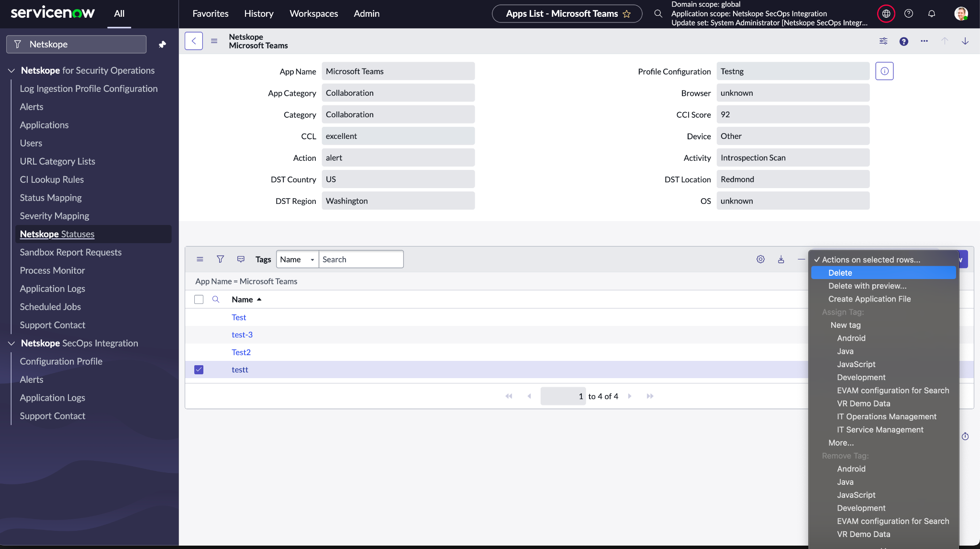Open the test-3 record link
Screen dimensions: 980x549
coord(242,335)
